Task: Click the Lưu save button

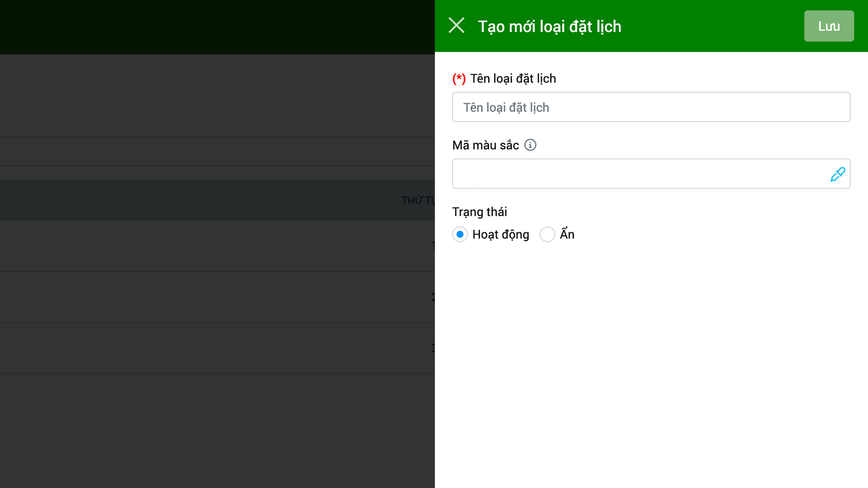Action: [829, 26]
